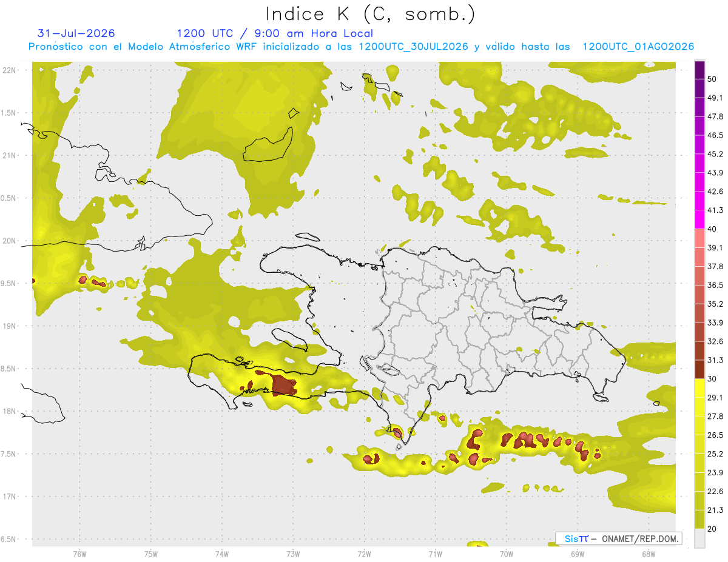Click the "Pronóstico con el Modelo Atmosférico WRF" line
The width and height of the screenshot is (728, 562).
tap(361, 47)
